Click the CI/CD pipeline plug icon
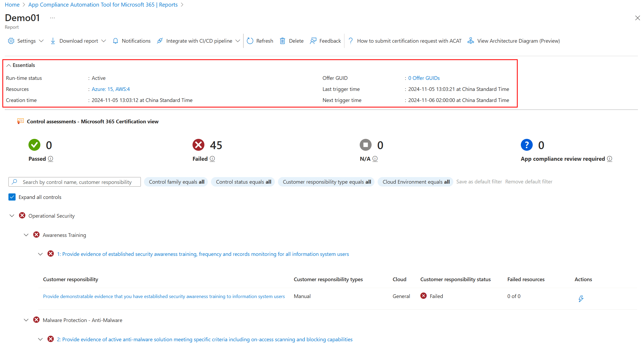 [160, 41]
